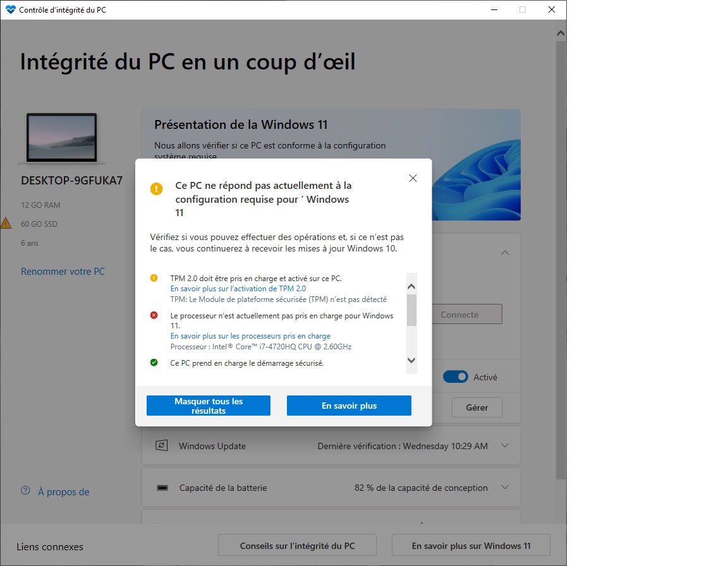The width and height of the screenshot is (728, 566).
Task: Close the Windows 11 compatibility dialog
Action: 413,178
